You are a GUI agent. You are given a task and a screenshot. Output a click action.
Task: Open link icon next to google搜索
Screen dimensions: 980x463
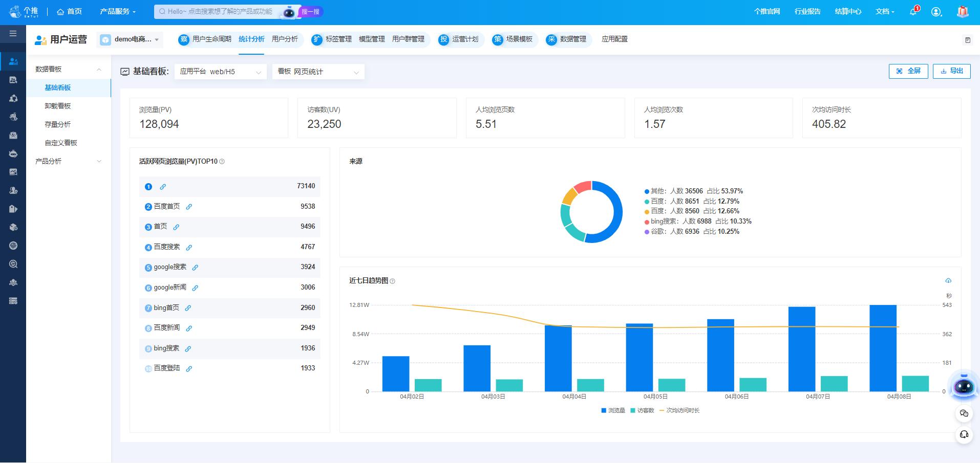[x=195, y=268]
